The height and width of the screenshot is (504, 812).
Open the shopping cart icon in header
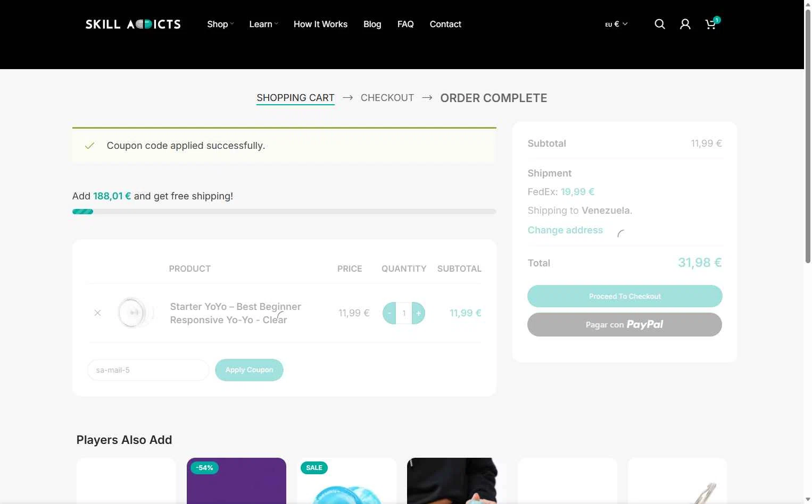tap(711, 24)
